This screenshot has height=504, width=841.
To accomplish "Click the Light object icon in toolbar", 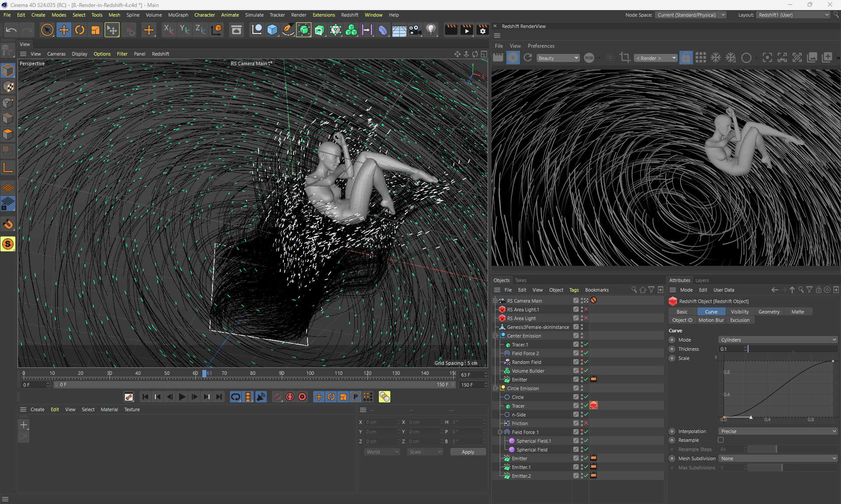I will click(x=431, y=30).
